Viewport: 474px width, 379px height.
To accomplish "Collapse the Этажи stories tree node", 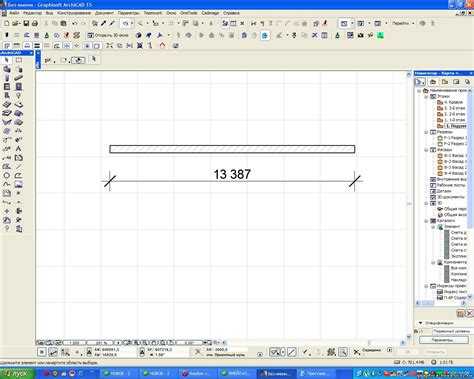I will [426, 96].
